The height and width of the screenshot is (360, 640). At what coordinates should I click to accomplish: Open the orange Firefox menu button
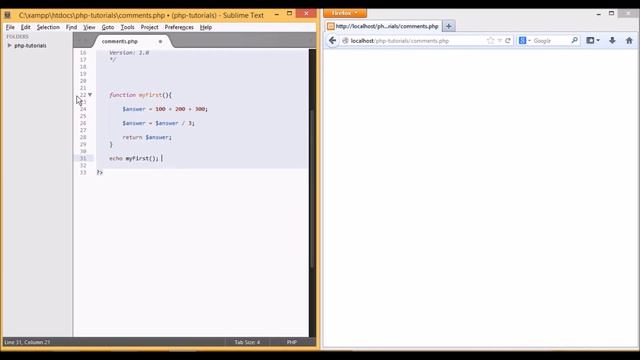point(345,13)
